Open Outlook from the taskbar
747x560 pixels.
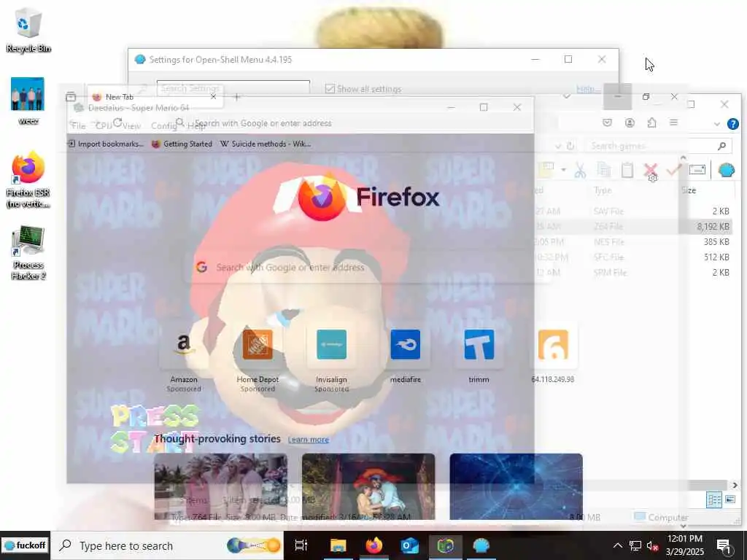coord(410,545)
